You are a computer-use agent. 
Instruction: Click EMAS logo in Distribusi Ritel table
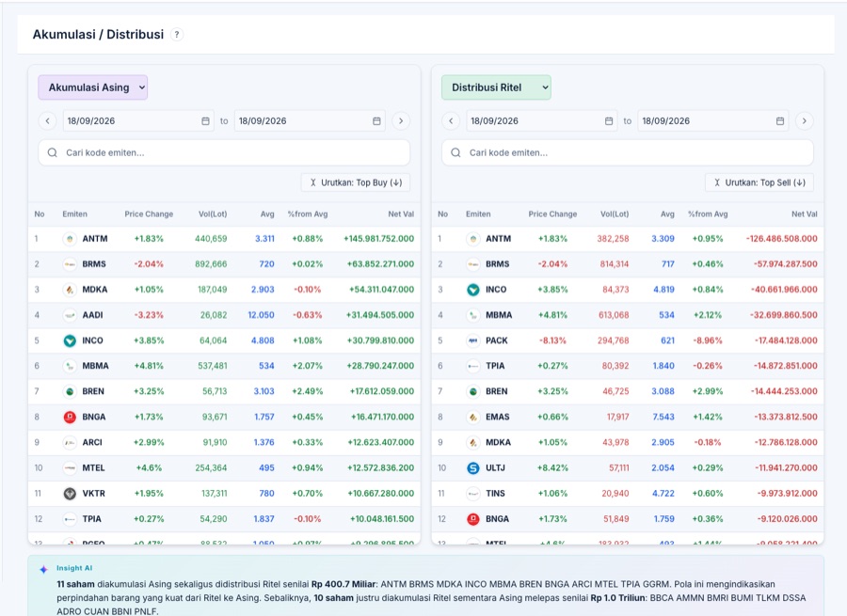[473, 417]
